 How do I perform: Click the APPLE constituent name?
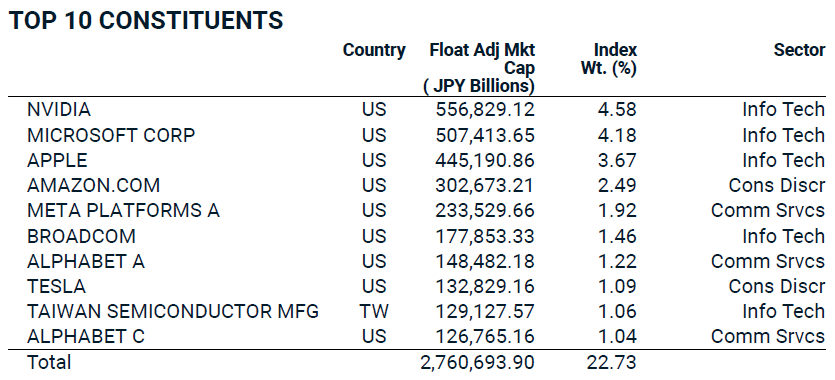(x=57, y=160)
